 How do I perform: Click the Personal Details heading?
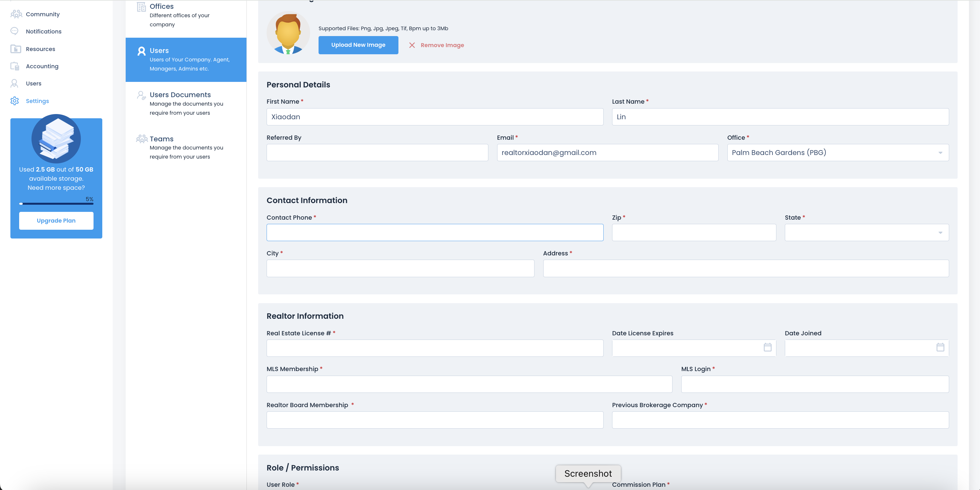(298, 85)
